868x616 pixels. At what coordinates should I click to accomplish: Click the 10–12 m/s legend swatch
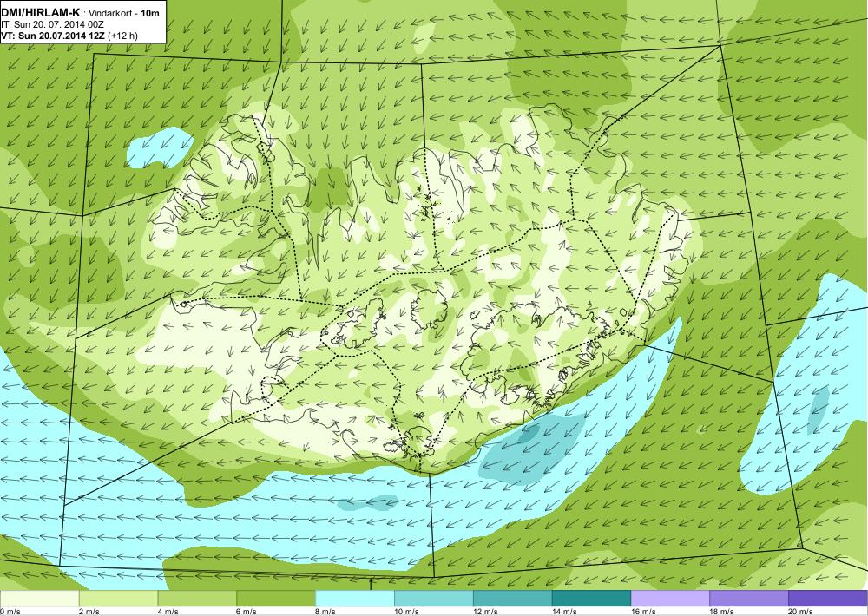tap(434, 599)
